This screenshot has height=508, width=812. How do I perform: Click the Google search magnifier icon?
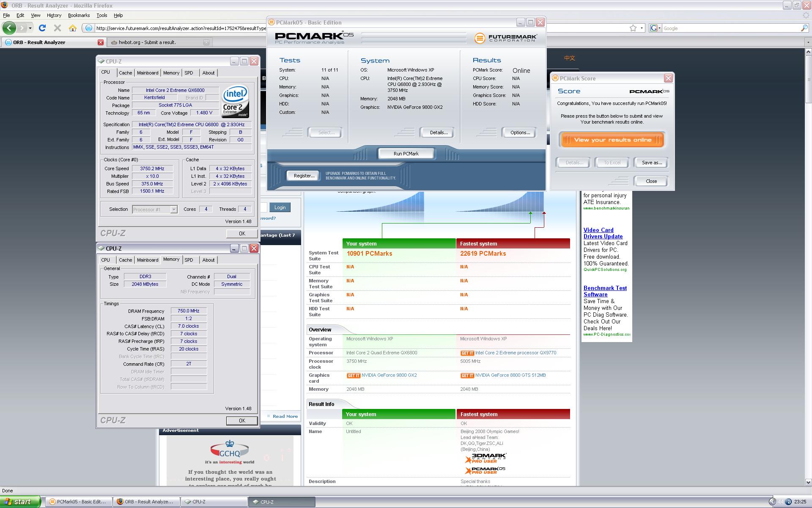[804, 28]
